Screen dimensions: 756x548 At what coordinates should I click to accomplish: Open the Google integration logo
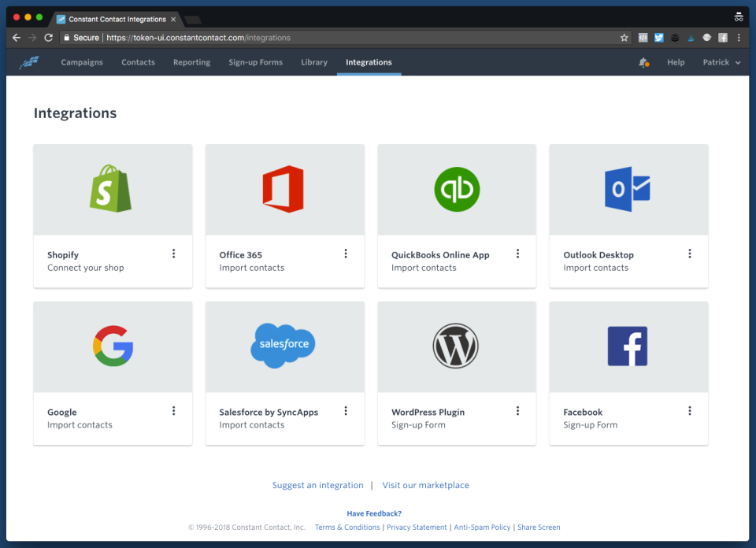pos(113,346)
